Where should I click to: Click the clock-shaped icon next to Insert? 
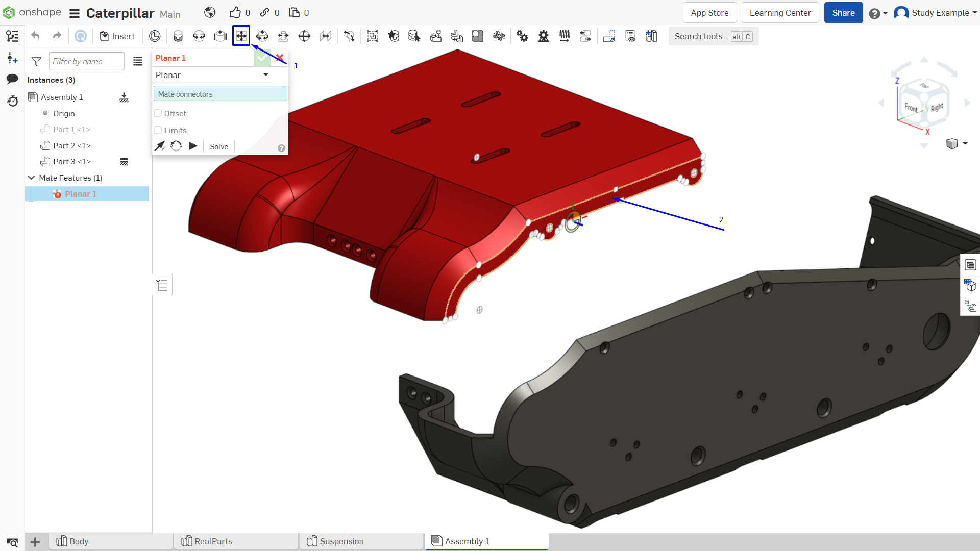point(155,36)
